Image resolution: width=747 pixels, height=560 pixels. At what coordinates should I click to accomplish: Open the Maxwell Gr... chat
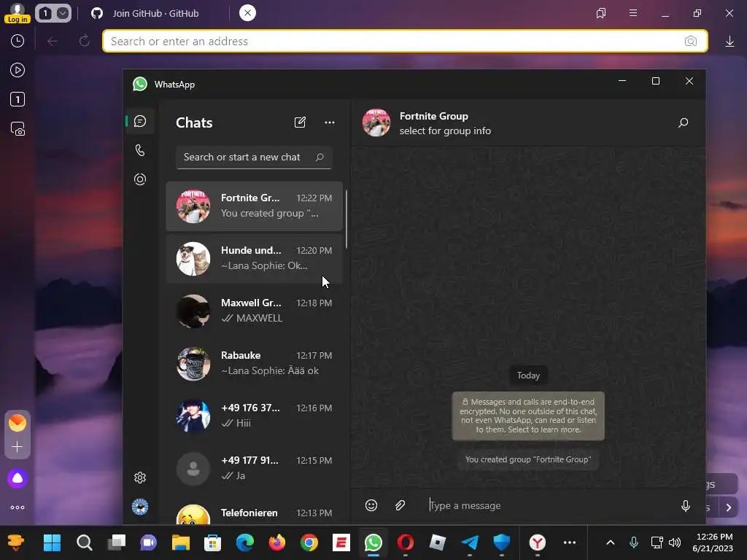pos(255,311)
